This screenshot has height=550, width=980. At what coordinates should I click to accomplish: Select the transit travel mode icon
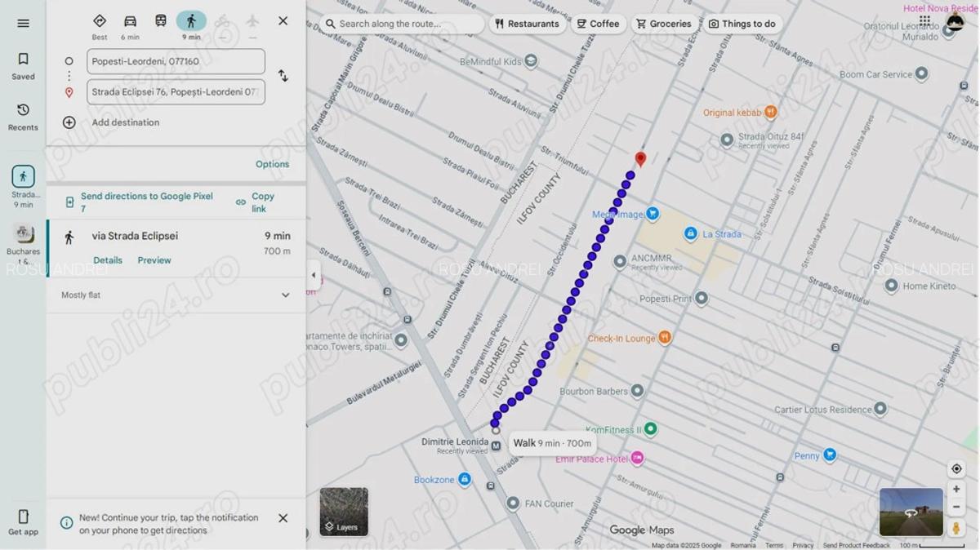(x=162, y=21)
